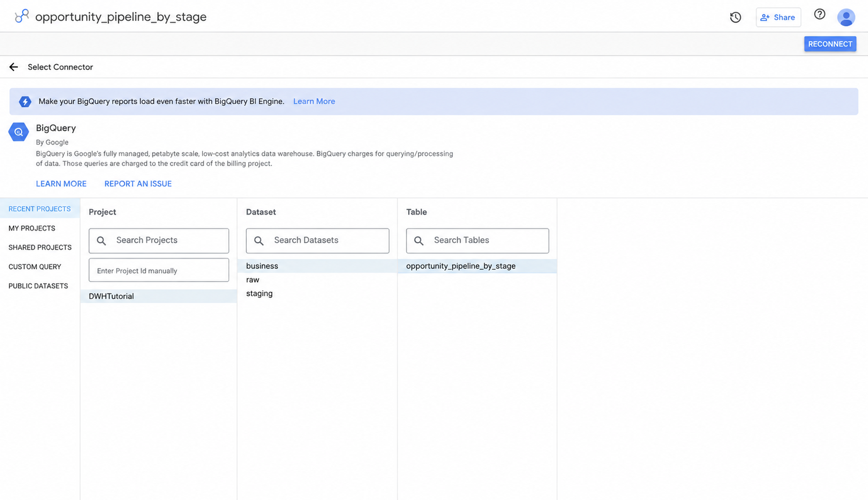Click the Share button
This screenshot has height=500, width=868.
click(778, 17)
